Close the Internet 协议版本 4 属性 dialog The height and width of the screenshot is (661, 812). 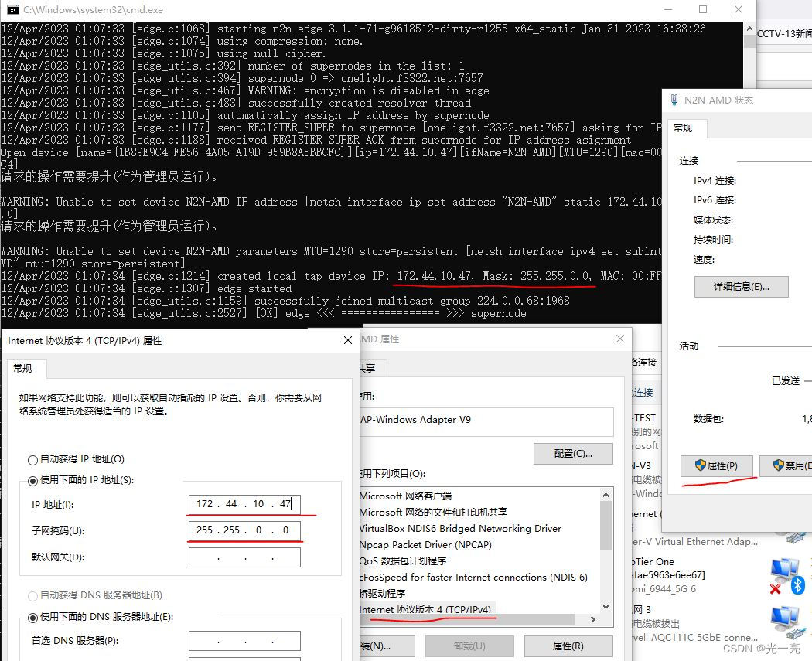tap(348, 340)
